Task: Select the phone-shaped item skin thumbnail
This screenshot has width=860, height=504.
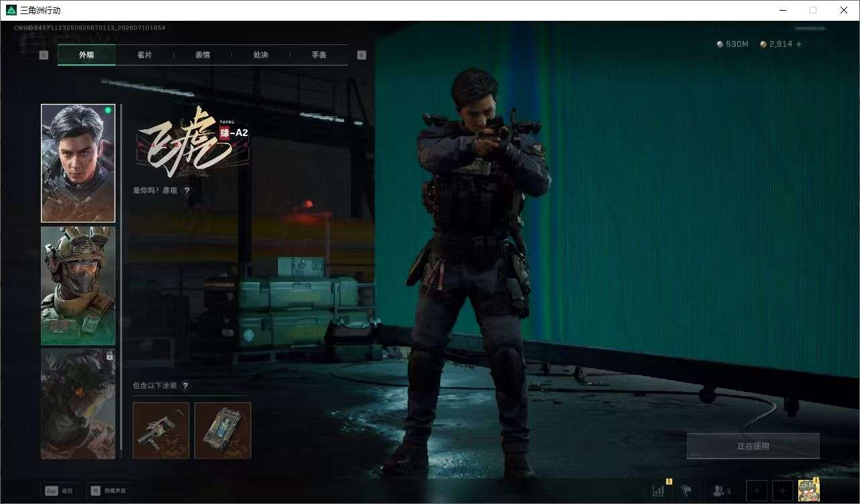Action: (x=223, y=430)
